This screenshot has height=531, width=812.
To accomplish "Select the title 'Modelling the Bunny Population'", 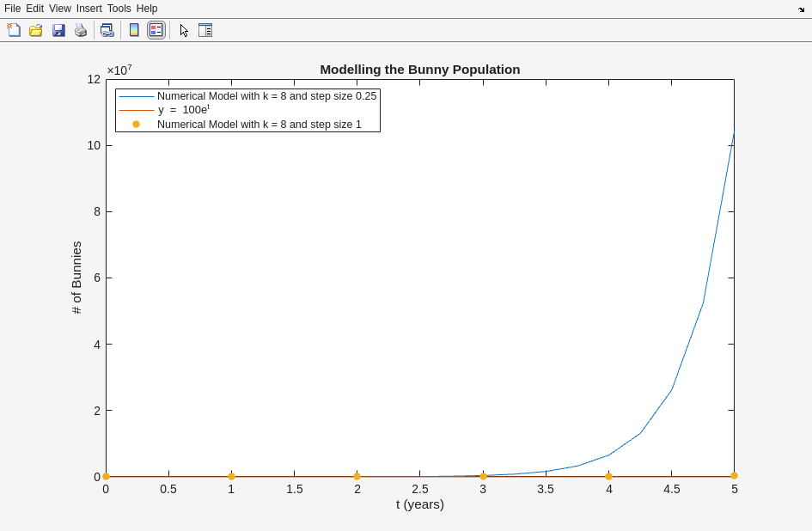I will (419, 70).
